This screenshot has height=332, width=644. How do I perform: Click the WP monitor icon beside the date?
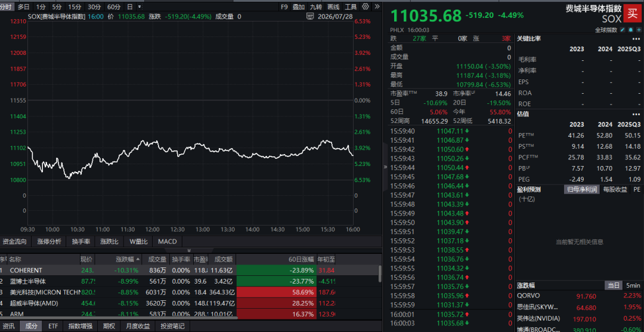pos(310,17)
